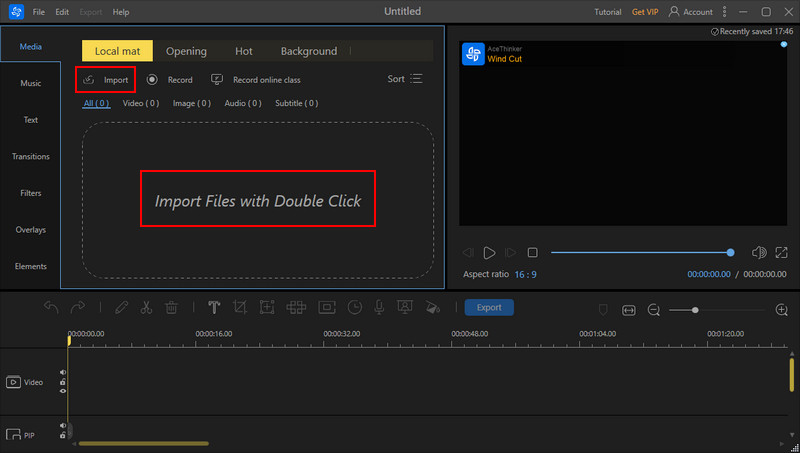Open the Transitions sidebar panel
The width and height of the screenshot is (800, 453).
pyautogui.click(x=31, y=157)
